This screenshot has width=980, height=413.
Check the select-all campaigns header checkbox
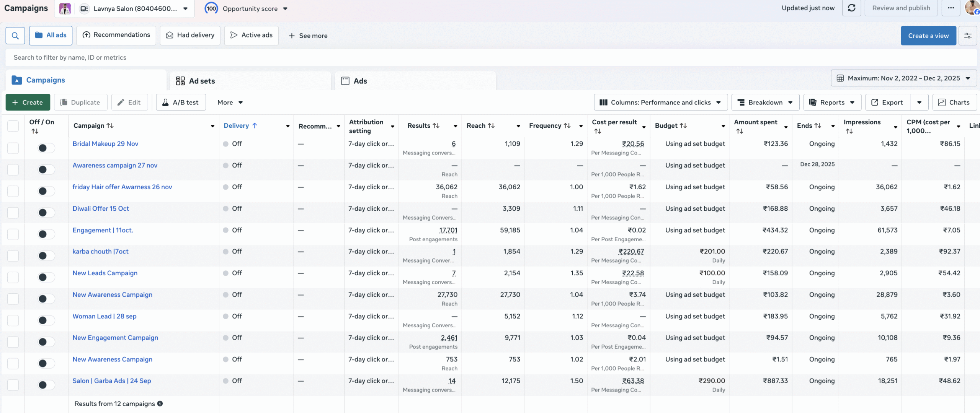(13, 126)
